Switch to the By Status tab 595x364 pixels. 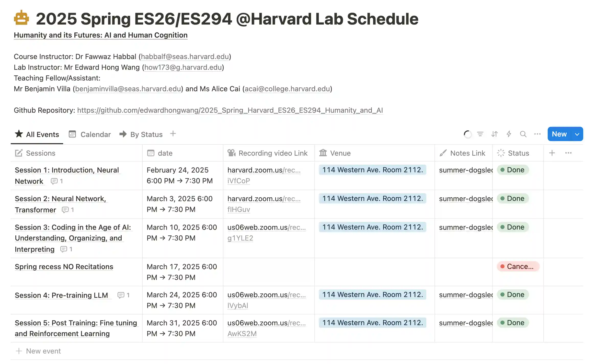pos(141,134)
